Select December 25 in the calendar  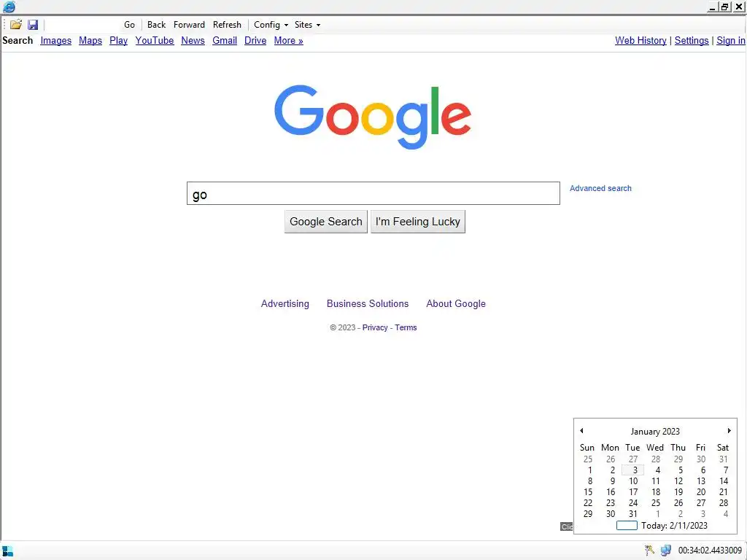[x=588, y=459]
